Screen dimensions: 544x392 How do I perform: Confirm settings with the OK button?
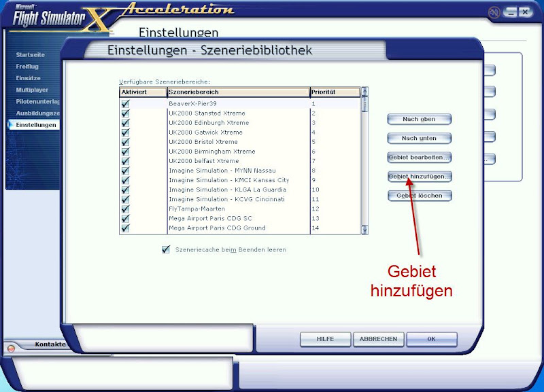432,339
